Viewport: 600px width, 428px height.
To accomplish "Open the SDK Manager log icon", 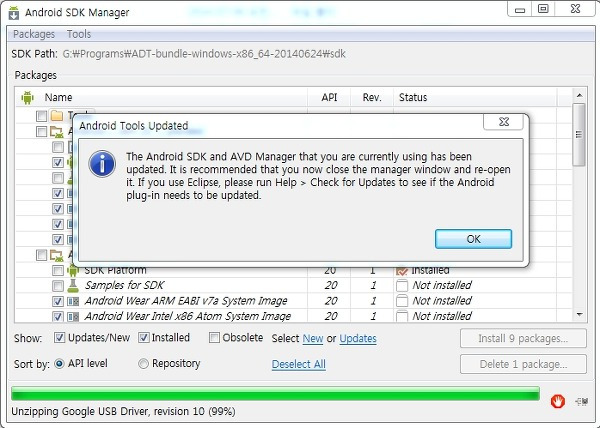I will click(581, 401).
